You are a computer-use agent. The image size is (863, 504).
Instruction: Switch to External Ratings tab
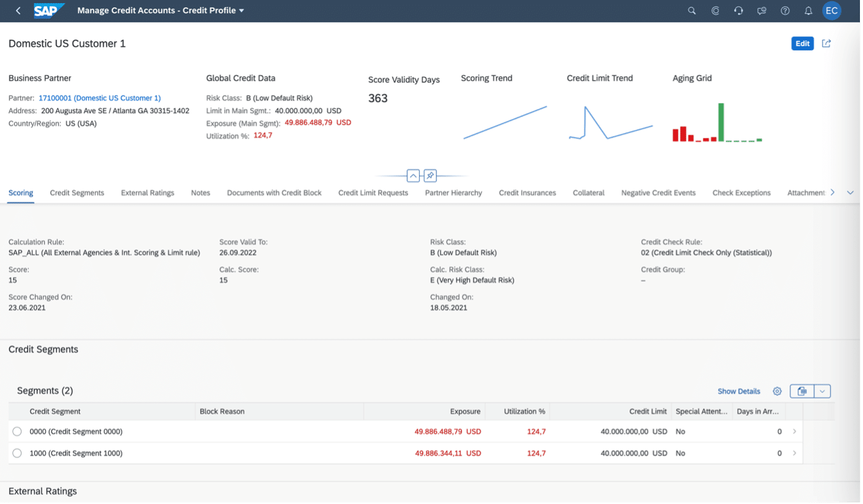click(x=147, y=193)
